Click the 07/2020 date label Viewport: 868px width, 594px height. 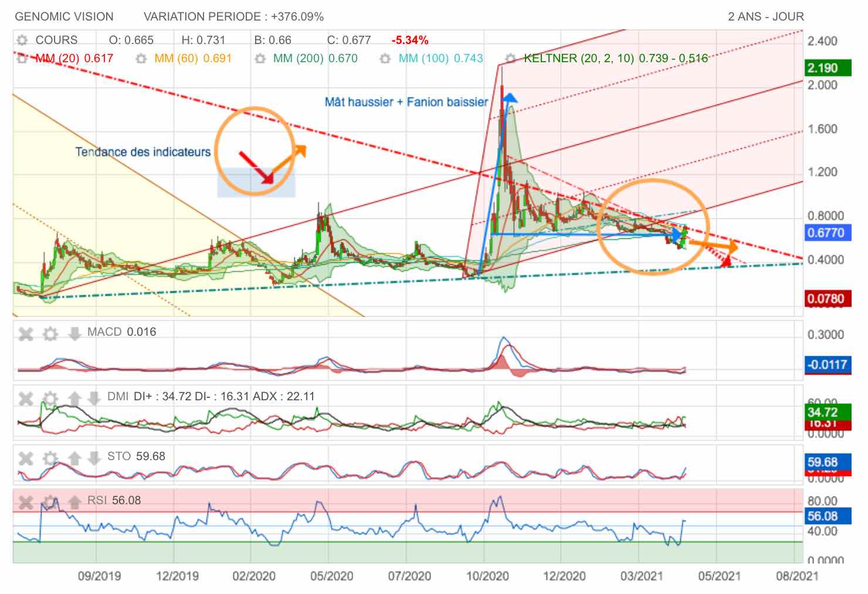[x=409, y=576]
